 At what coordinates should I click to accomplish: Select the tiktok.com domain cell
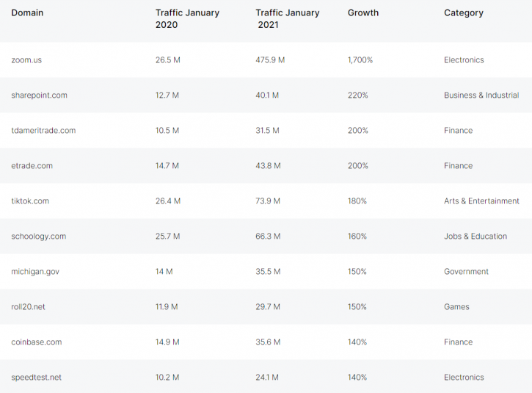30,201
